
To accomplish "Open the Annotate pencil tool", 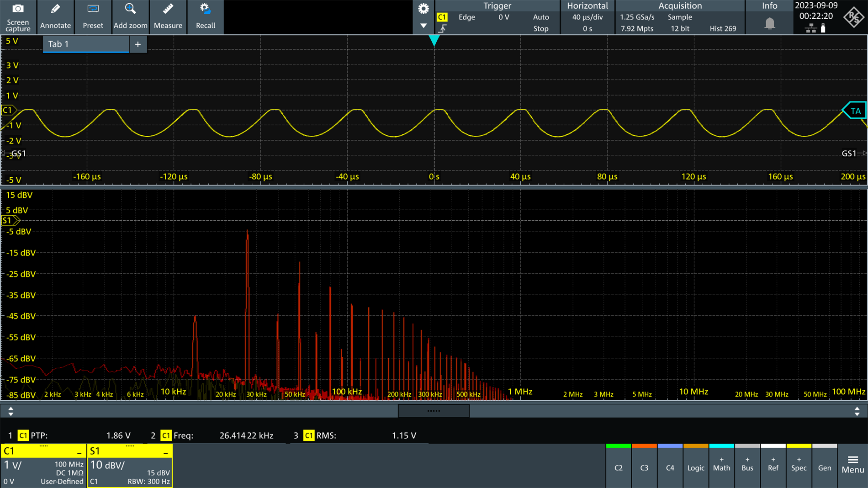I will click(x=55, y=17).
